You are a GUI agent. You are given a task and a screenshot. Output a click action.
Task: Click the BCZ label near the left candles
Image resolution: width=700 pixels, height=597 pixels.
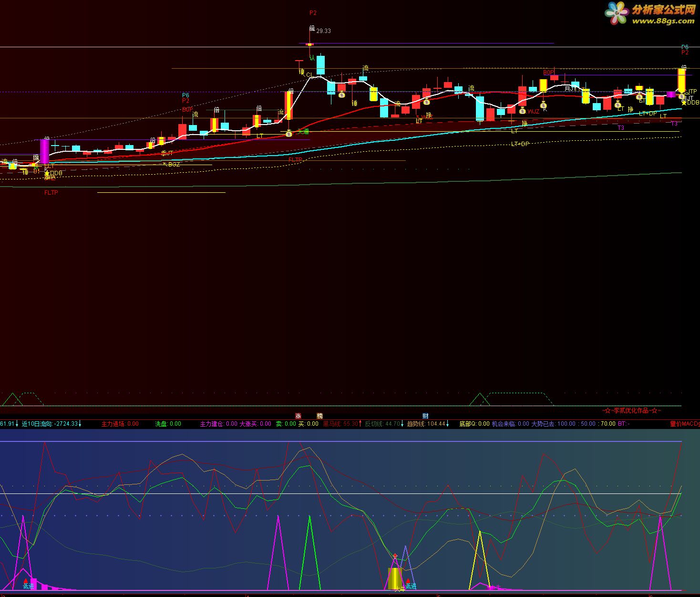tap(174, 165)
